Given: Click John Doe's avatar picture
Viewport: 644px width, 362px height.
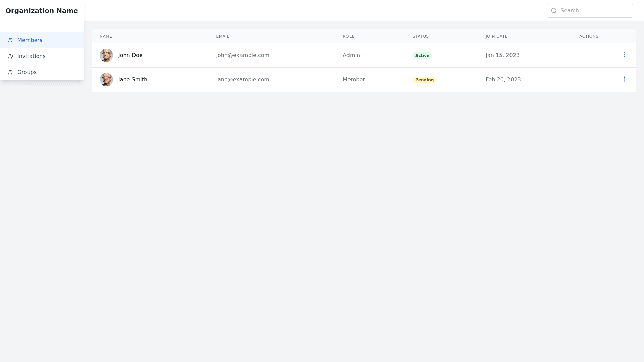Looking at the screenshot, I should click(x=106, y=55).
